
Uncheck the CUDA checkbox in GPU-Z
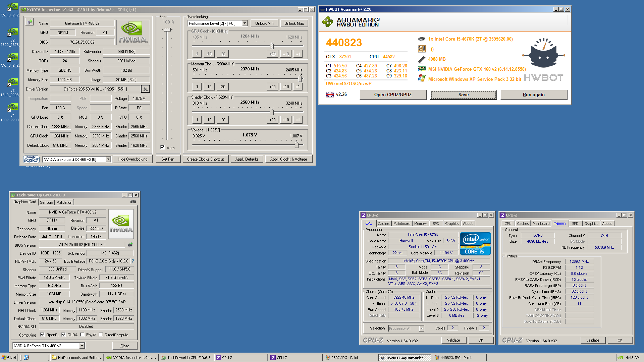pos(63,335)
